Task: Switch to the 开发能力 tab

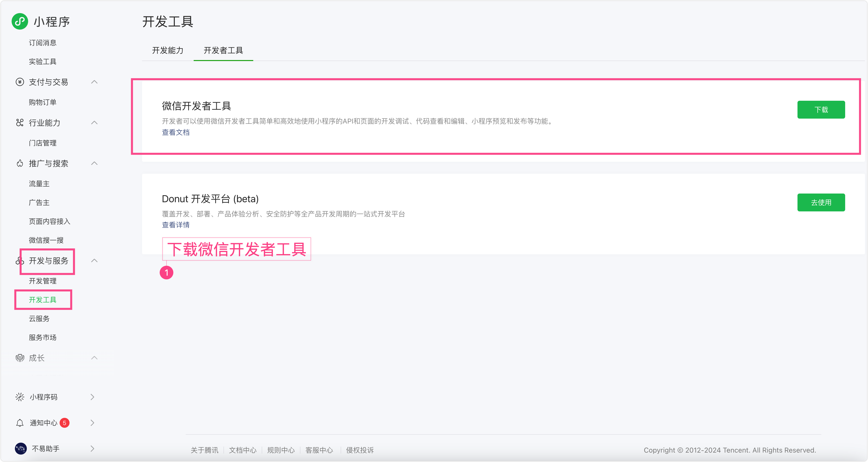Action: (x=168, y=50)
